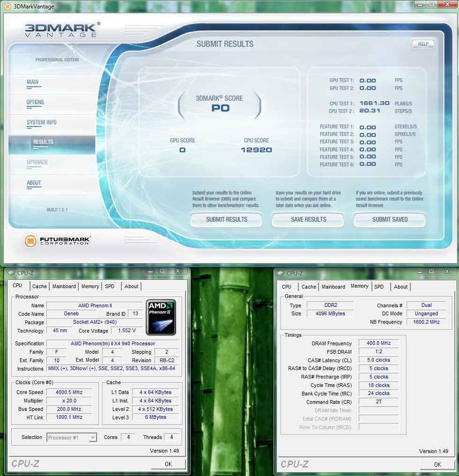
Task: Open the Processor #1 selection dropdown
Action: 72,438
